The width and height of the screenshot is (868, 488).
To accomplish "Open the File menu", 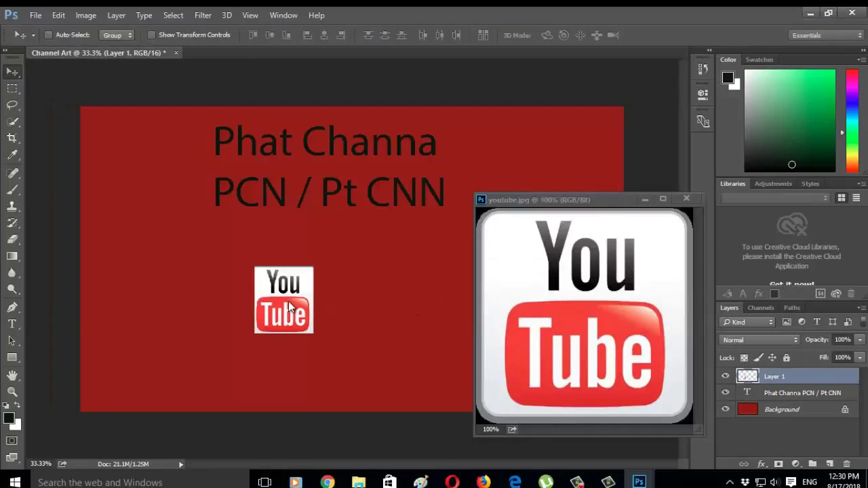I will coord(35,15).
